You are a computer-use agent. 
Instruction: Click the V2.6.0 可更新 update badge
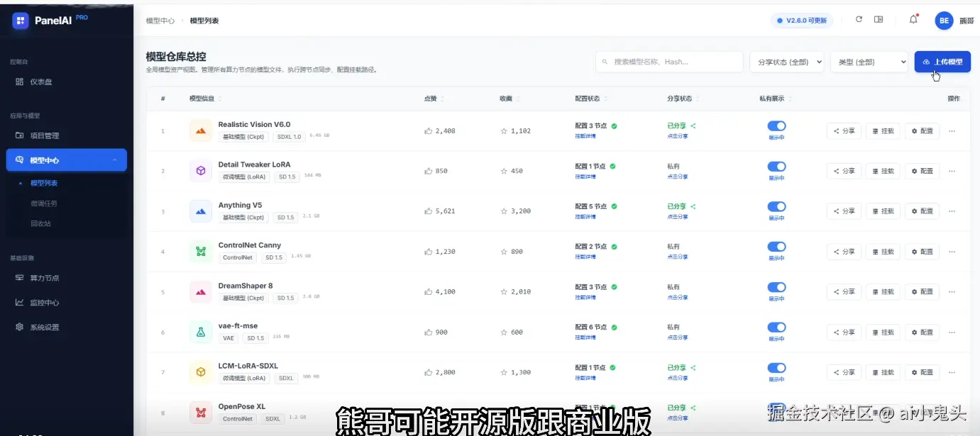802,21
